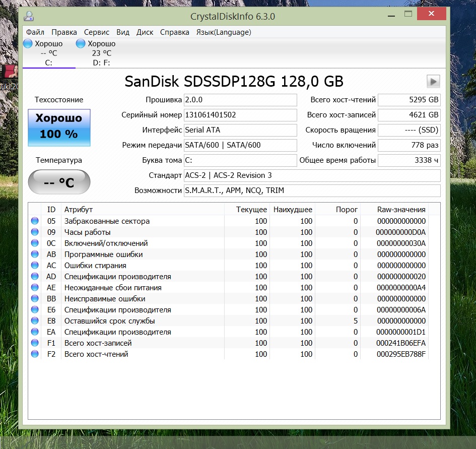Select the Включений/отключений row
476x449 pixels.
point(229,243)
